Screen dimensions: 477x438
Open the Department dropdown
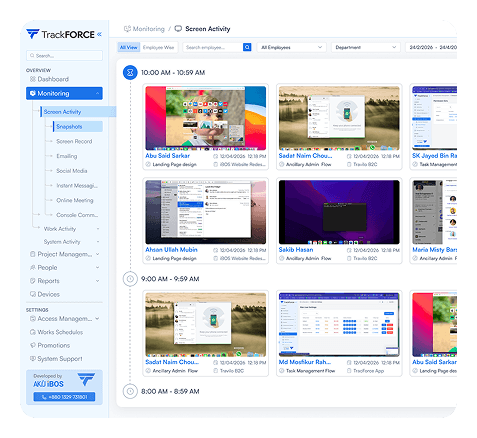pyautogui.click(x=366, y=47)
